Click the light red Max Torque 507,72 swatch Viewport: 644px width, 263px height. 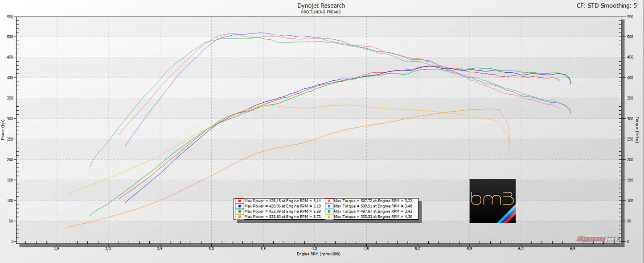pyautogui.click(x=329, y=201)
